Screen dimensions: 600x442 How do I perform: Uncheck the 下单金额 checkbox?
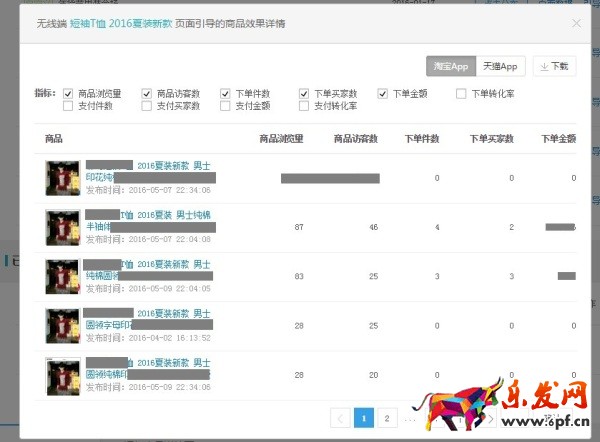click(383, 93)
